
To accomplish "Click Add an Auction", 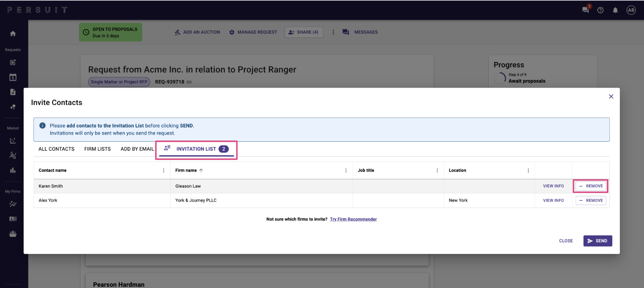I will (x=197, y=32).
